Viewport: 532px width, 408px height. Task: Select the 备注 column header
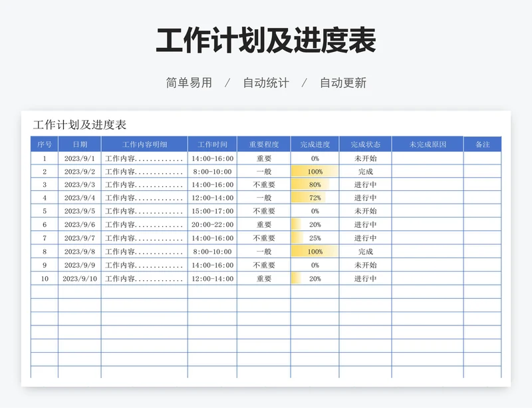point(483,144)
